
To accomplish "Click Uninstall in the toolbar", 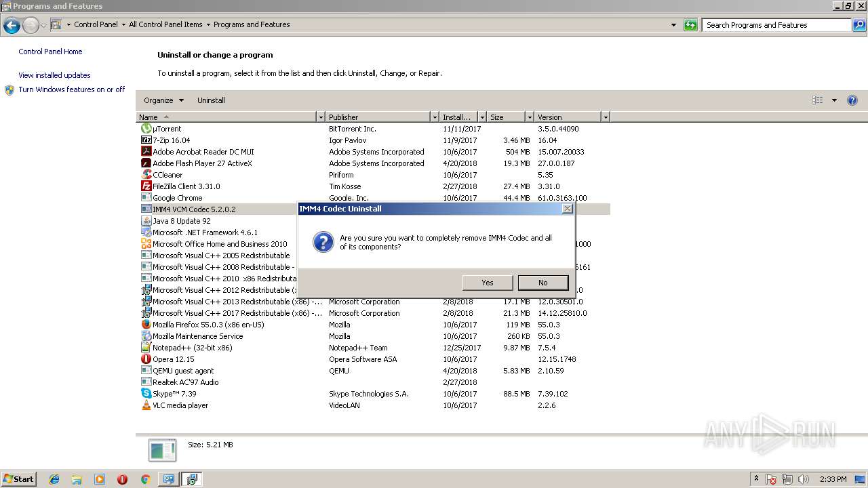I will pyautogui.click(x=211, y=100).
